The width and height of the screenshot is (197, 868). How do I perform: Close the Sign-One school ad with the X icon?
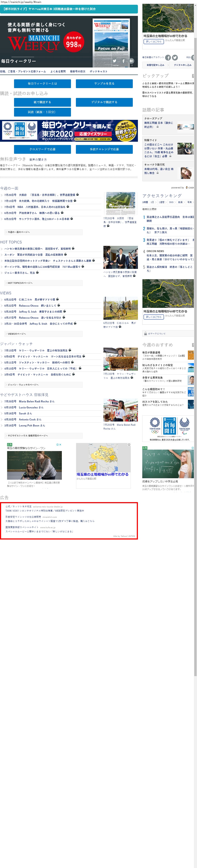coord(60,445)
